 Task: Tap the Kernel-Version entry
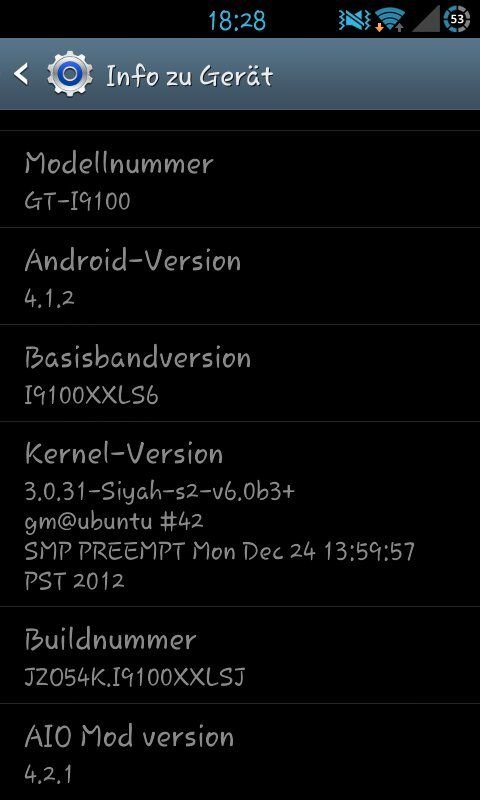(240, 514)
